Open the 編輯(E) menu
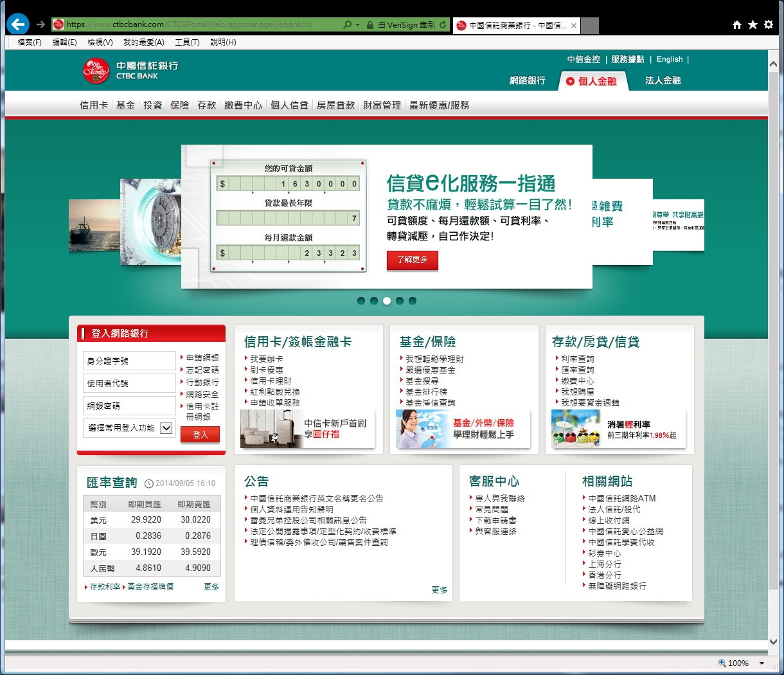 tap(64, 42)
